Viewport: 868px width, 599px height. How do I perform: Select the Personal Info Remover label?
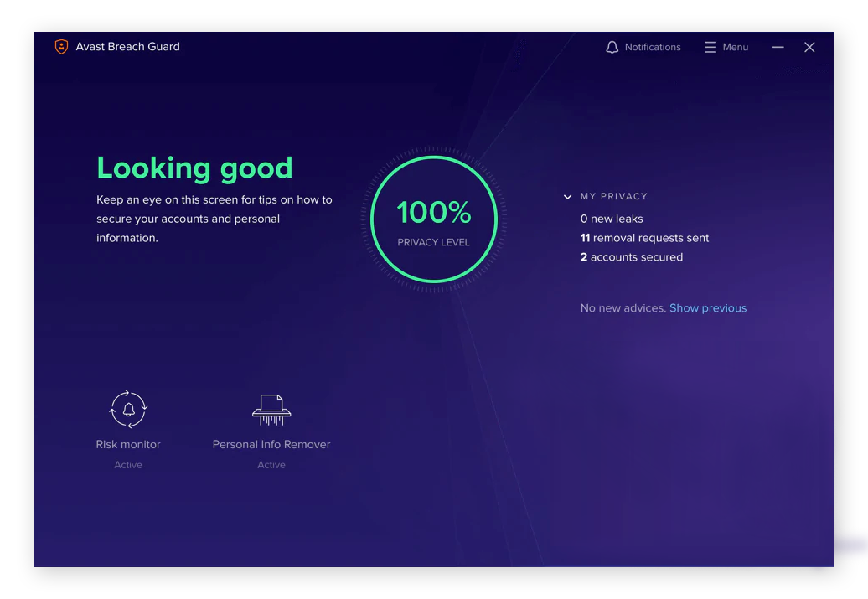[x=271, y=445]
